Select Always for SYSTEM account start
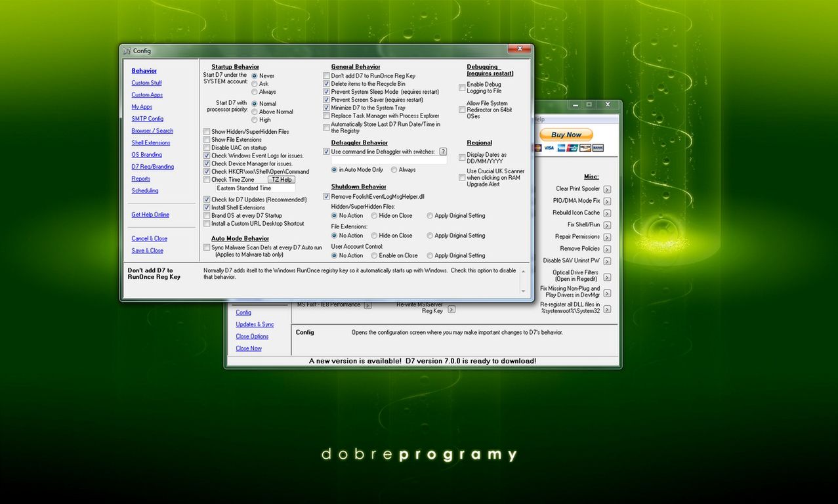Viewport: 838px width, 504px height. 255,92
